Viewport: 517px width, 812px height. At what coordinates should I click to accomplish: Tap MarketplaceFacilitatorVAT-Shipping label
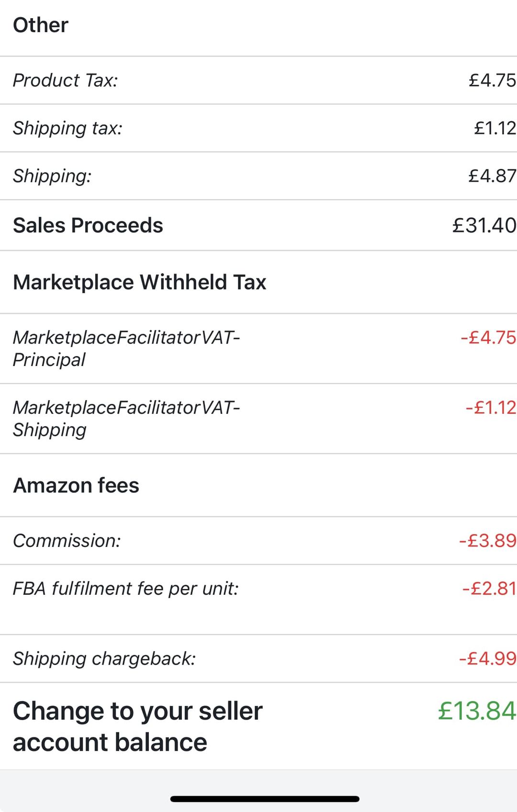(x=126, y=419)
